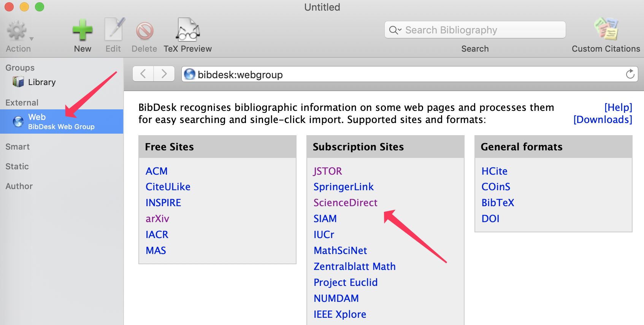Click the New publication plus icon
The image size is (644, 325).
tap(82, 30)
